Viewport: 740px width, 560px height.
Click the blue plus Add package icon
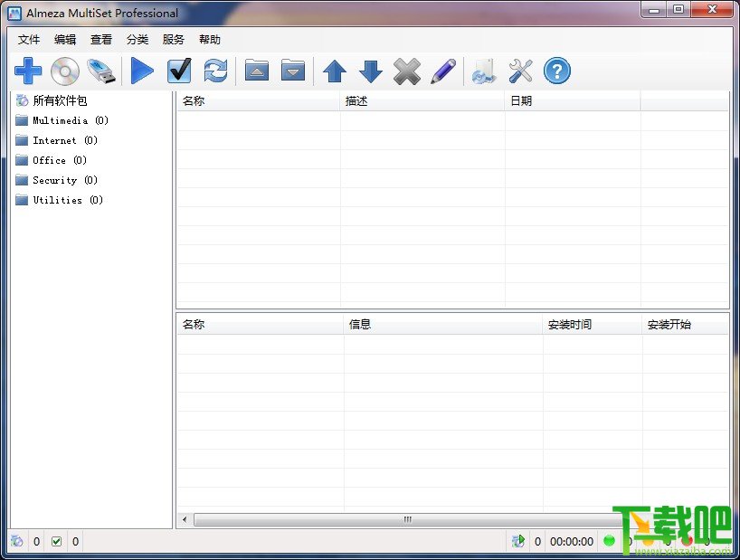28,71
